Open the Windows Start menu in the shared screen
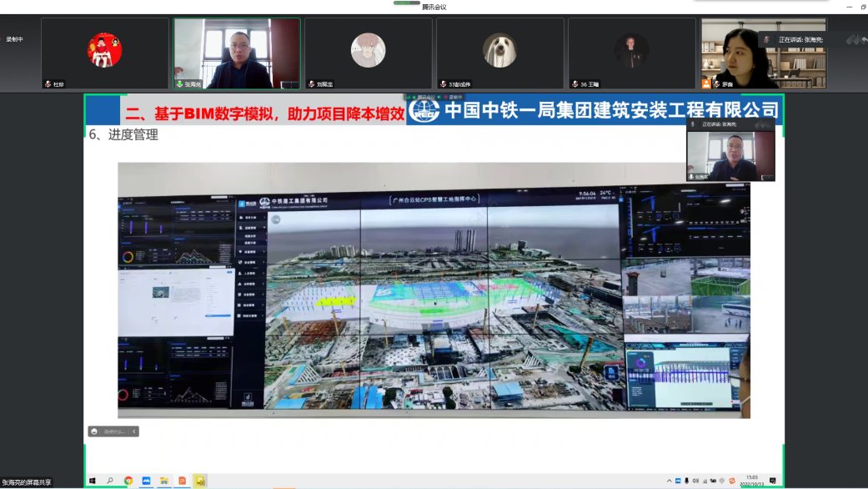868x489 pixels. [93, 481]
